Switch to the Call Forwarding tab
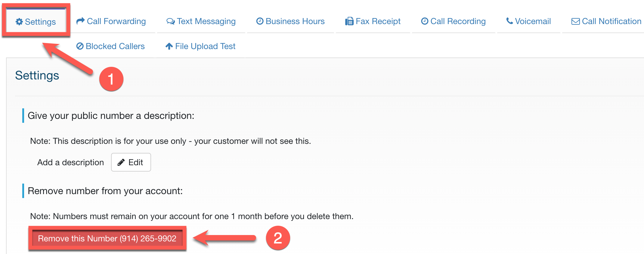The height and width of the screenshot is (254, 644). pos(111,21)
